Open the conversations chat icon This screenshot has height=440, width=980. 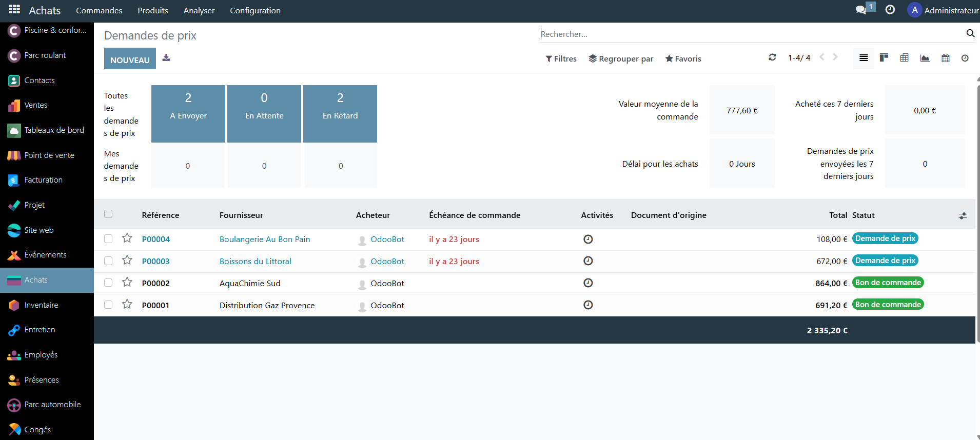861,10
